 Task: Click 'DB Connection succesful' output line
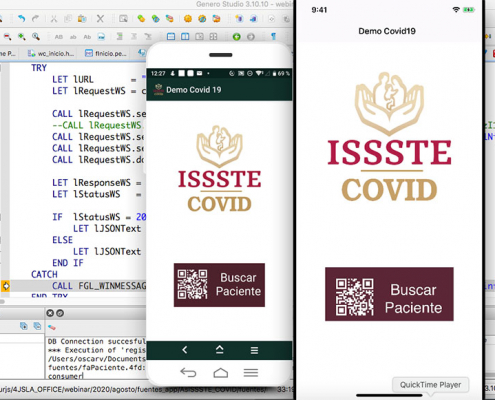[97, 341]
